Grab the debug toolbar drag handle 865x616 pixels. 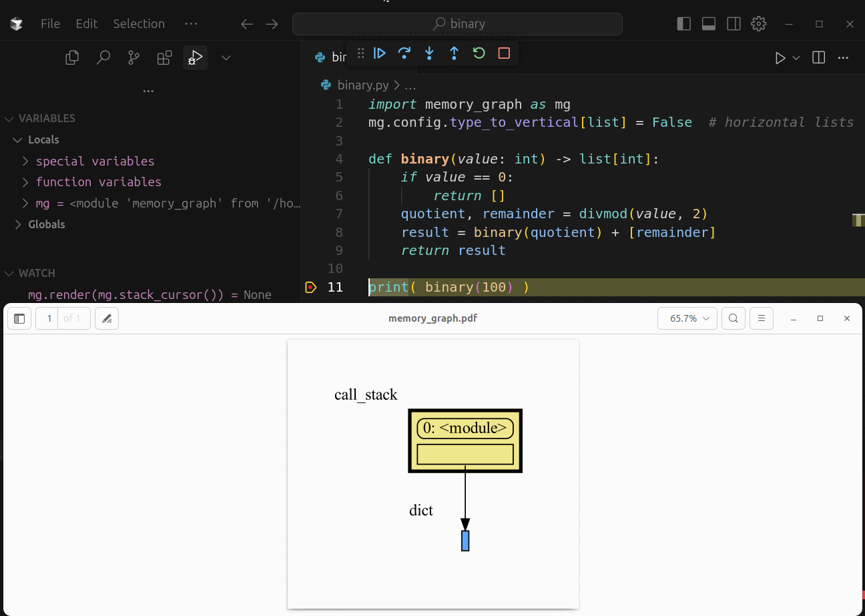pos(360,53)
